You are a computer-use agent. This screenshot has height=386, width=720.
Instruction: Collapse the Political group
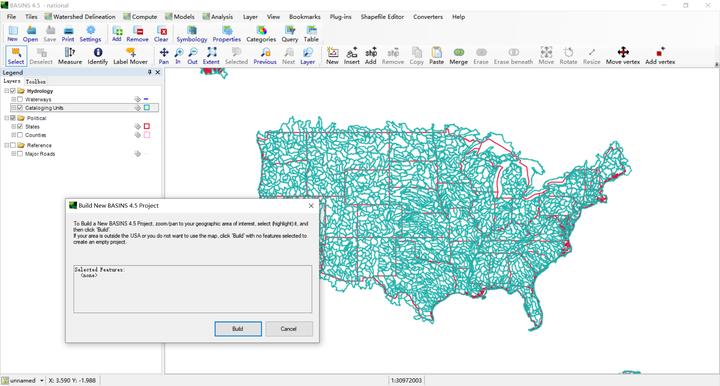7,118
